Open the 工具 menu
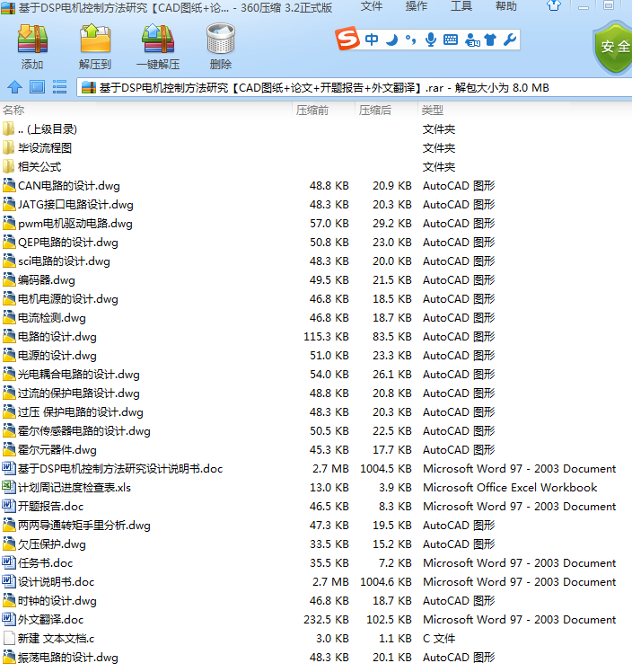 461,6
